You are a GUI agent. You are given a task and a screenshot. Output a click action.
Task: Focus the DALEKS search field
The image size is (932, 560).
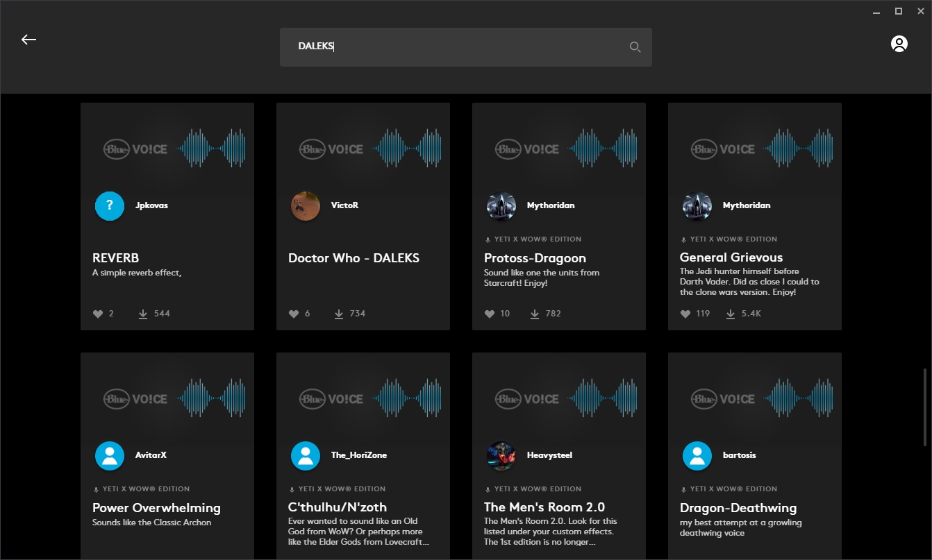coord(465,47)
